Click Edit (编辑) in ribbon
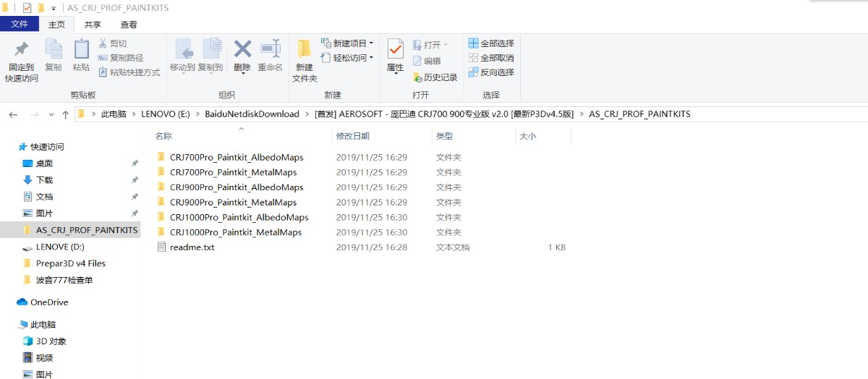The width and height of the screenshot is (868, 379). click(x=427, y=61)
